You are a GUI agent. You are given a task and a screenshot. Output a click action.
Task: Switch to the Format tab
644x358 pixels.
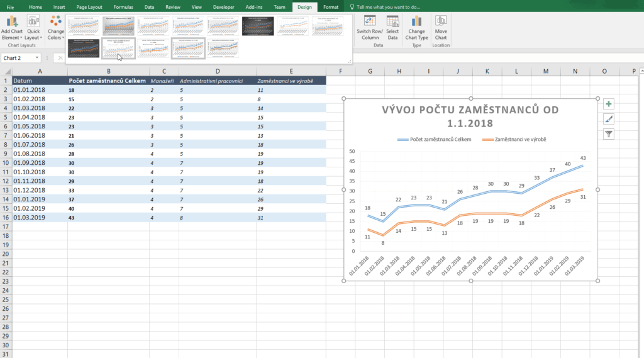330,7
